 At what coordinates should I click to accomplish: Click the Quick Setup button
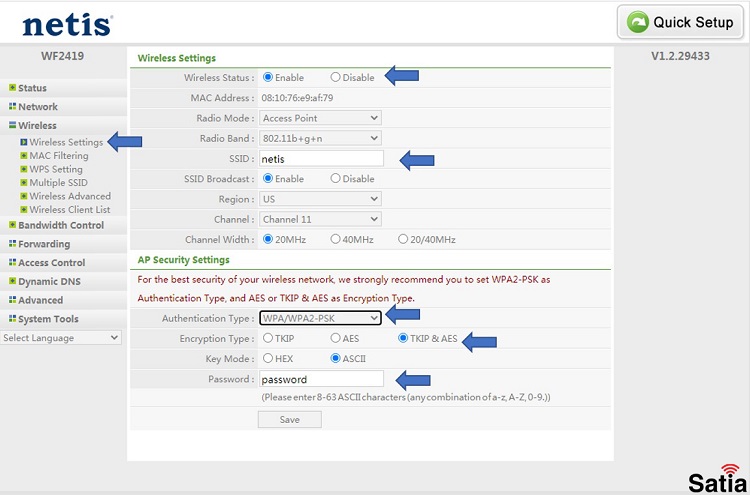pos(680,22)
